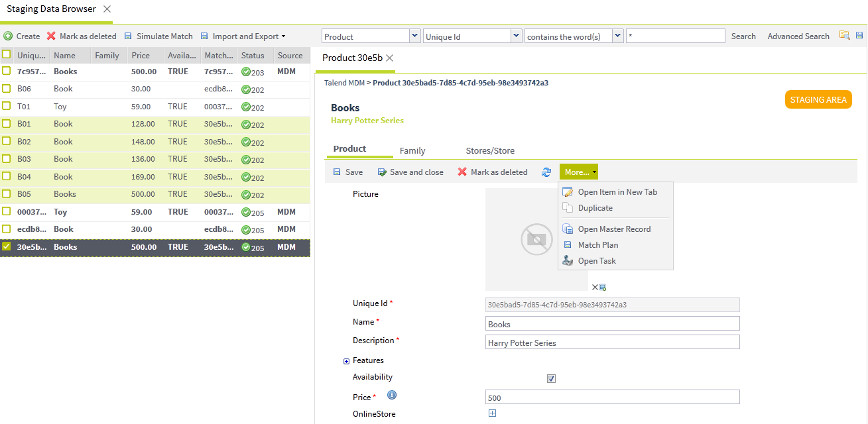Viewport: 868px width, 424px height.
Task: Open the Product entity dropdown
Action: [415, 36]
